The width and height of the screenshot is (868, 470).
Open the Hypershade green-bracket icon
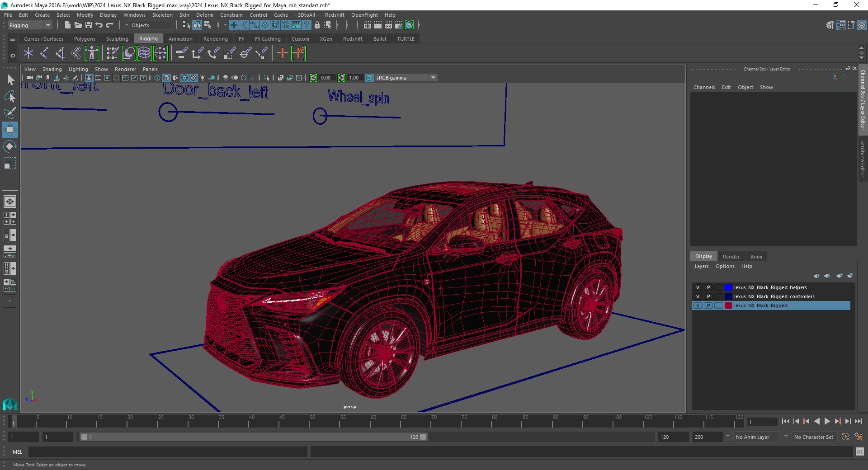click(x=409, y=25)
